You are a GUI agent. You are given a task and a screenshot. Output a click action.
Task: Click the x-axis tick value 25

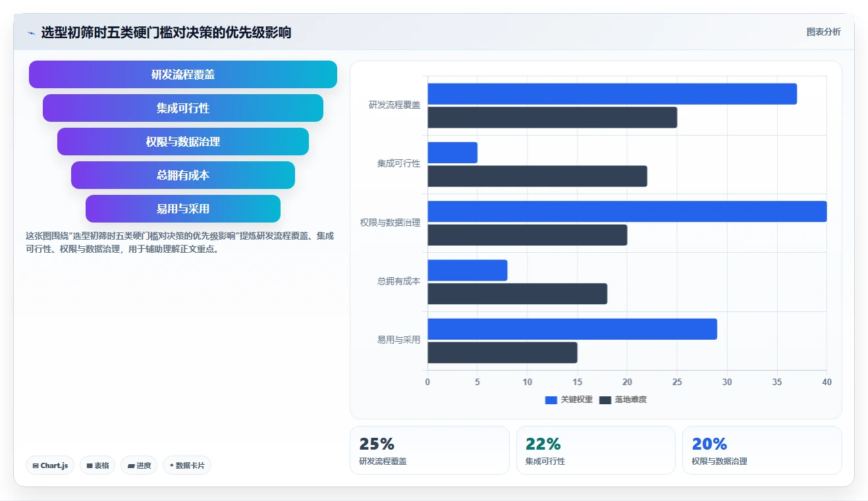tap(677, 382)
